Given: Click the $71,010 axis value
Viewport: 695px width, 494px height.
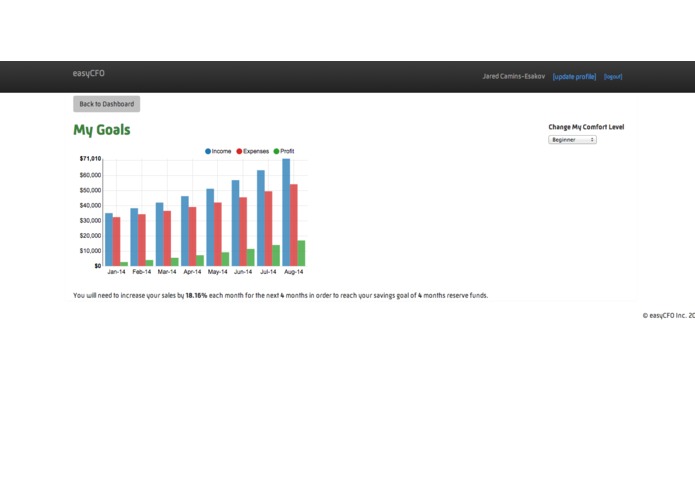Looking at the screenshot, I should [x=90, y=159].
